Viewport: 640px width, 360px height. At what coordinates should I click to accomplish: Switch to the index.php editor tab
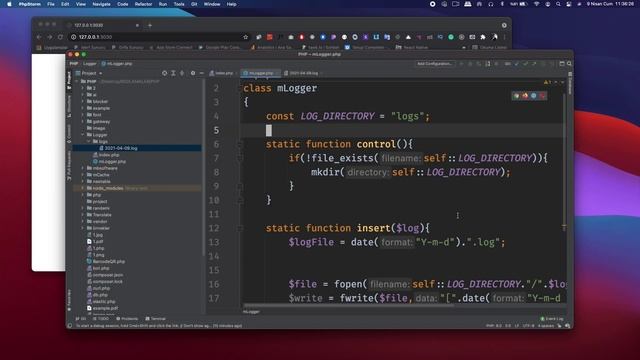point(223,73)
